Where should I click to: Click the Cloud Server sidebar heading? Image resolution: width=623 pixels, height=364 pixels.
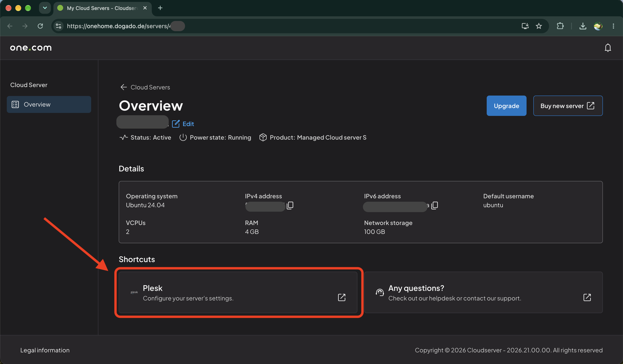pyautogui.click(x=29, y=85)
